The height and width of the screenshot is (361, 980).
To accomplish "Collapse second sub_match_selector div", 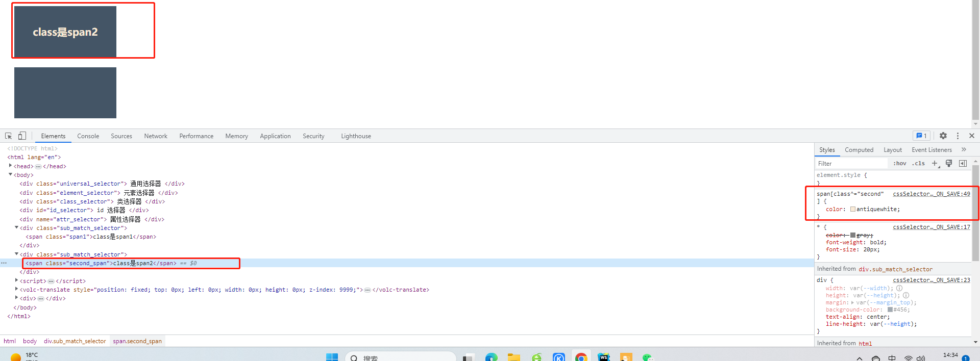I will click(x=16, y=254).
